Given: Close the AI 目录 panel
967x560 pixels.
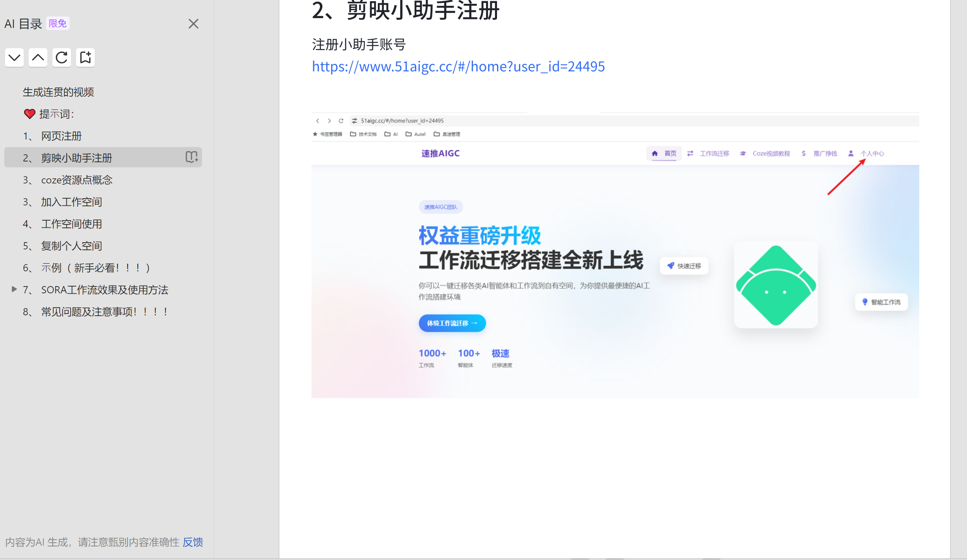Looking at the screenshot, I should point(193,24).
